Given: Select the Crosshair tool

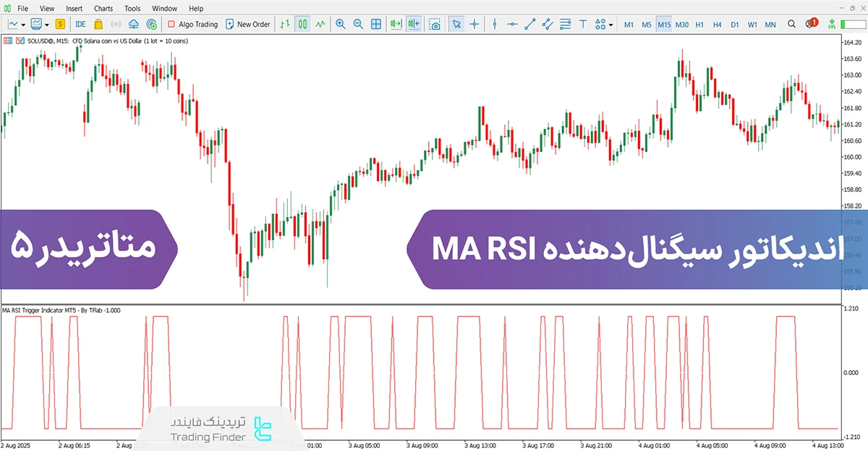Looking at the screenshot, I should pyautogui.click(x=474, y=24).
